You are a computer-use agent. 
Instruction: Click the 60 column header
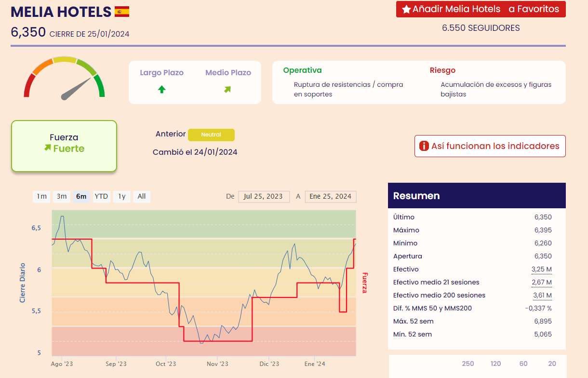(x=523, y=364)
